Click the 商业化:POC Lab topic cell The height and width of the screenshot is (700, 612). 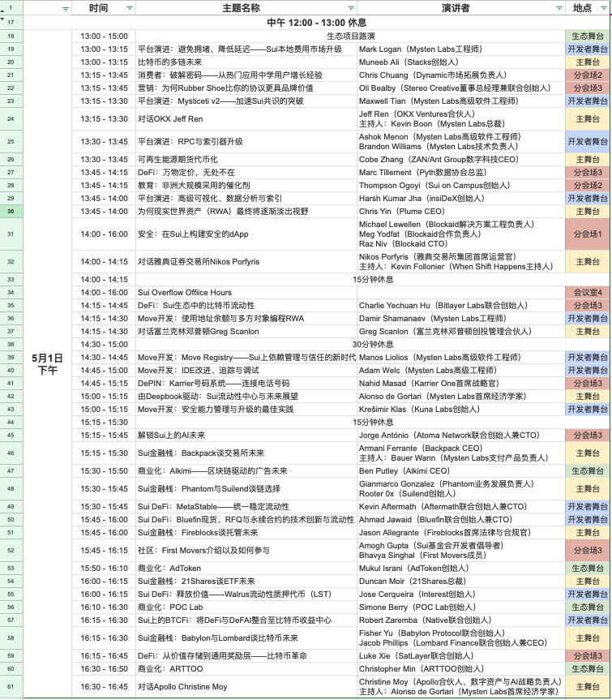tap(246, 608)
